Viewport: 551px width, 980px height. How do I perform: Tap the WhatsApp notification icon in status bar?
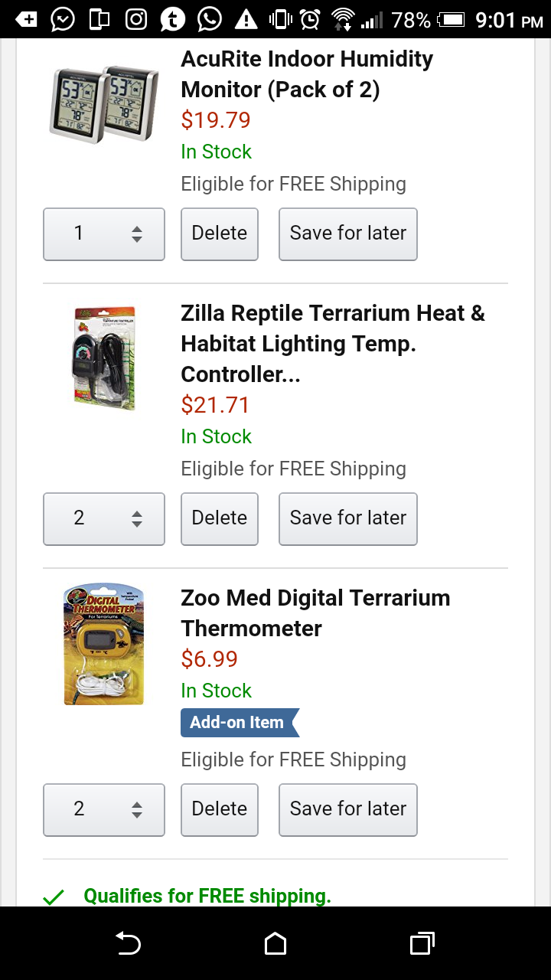point(210,20)
